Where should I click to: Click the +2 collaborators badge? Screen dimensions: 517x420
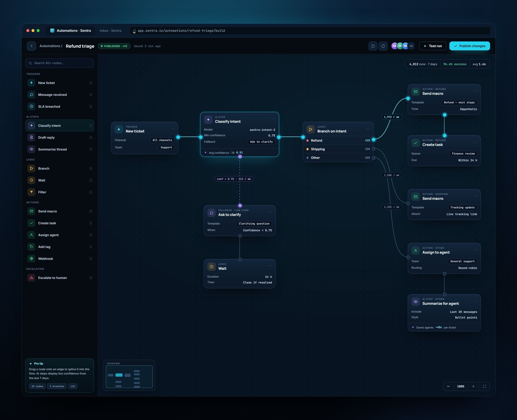click(411, 46)
